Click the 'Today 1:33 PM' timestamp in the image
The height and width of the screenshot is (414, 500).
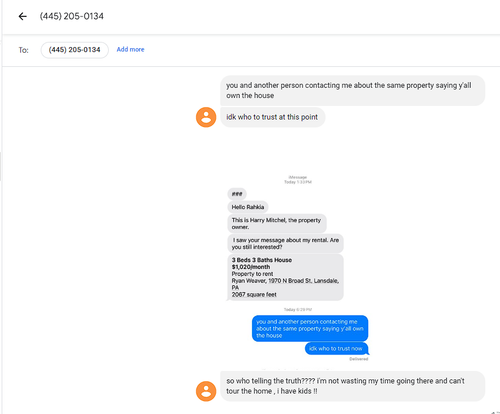pos(298,182)
